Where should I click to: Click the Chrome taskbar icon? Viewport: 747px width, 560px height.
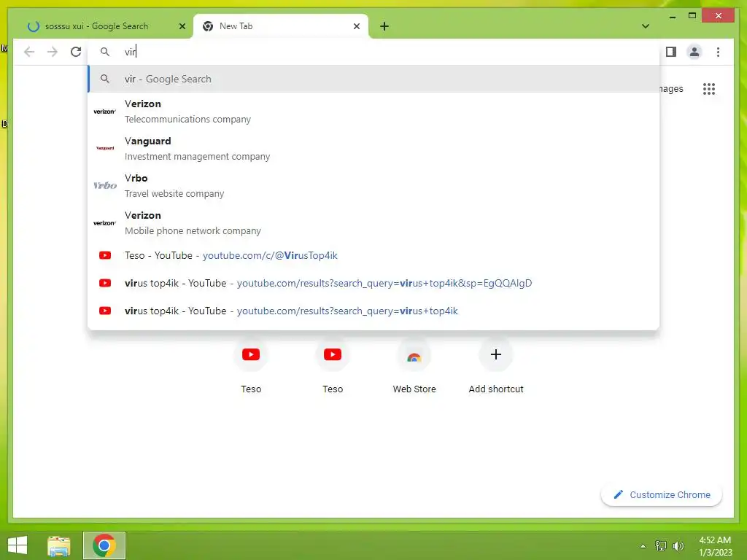pyautogui.click(x=104, y=545)
